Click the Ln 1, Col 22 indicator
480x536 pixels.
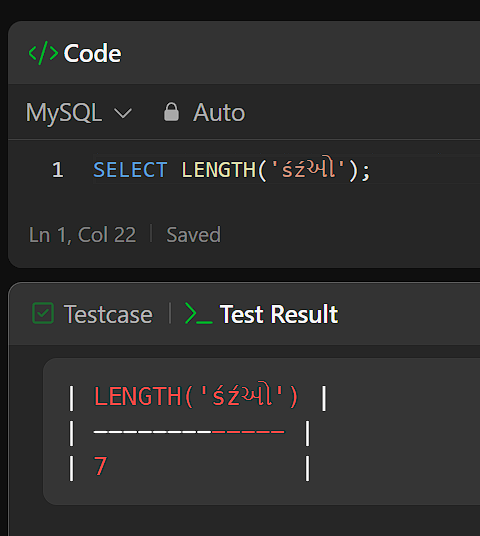click(x=82, y=235)
